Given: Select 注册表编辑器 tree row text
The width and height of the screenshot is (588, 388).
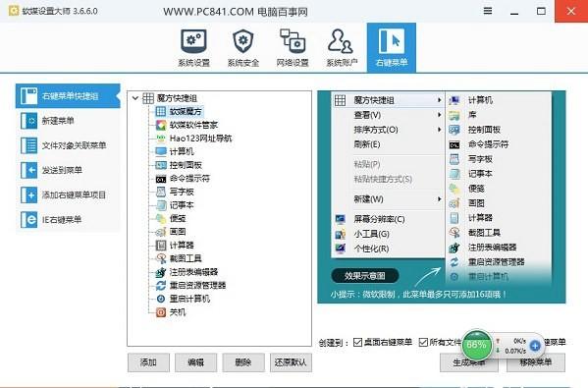Looking at the screenshot, I should coord(193,272).
